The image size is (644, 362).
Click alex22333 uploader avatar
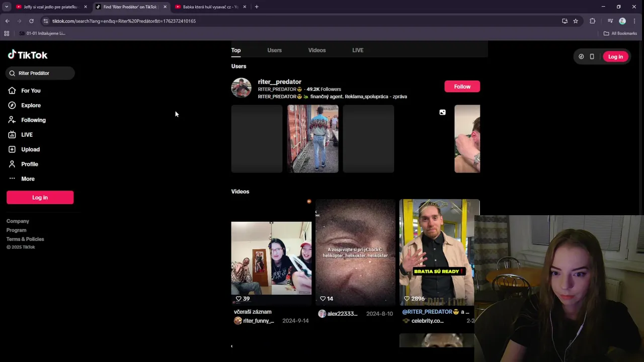pos(322,314)
